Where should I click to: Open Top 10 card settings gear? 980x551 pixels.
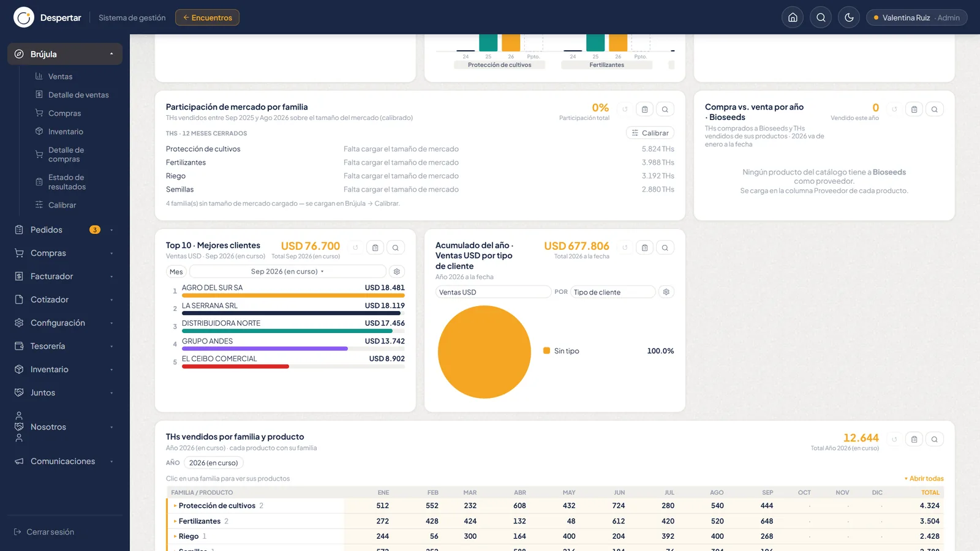pos(397,271)
